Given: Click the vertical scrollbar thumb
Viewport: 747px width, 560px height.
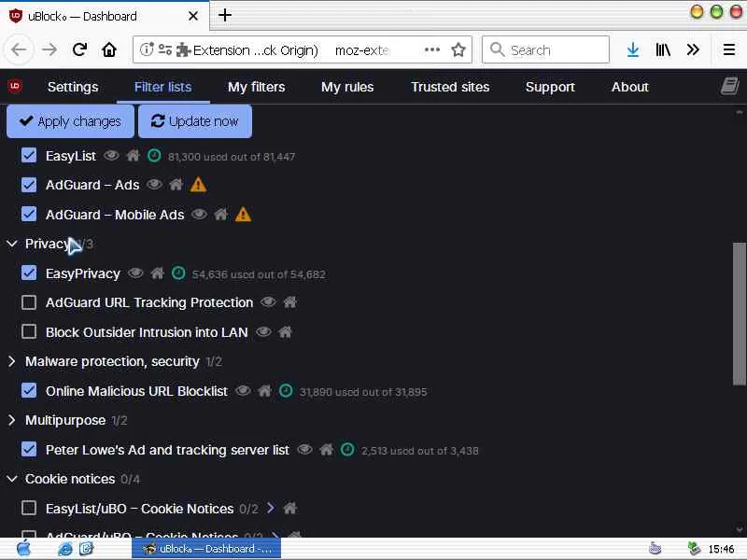Looking at the screenshot, I should (739, 314).
